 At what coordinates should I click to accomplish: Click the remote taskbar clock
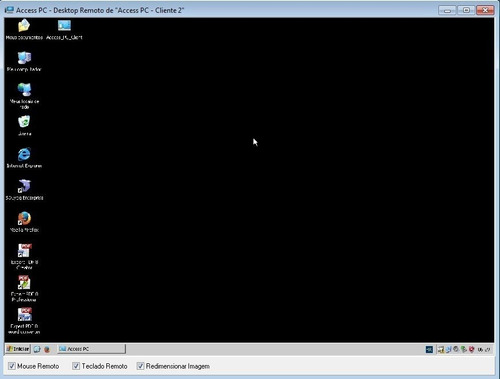click(x=484, y=350)
